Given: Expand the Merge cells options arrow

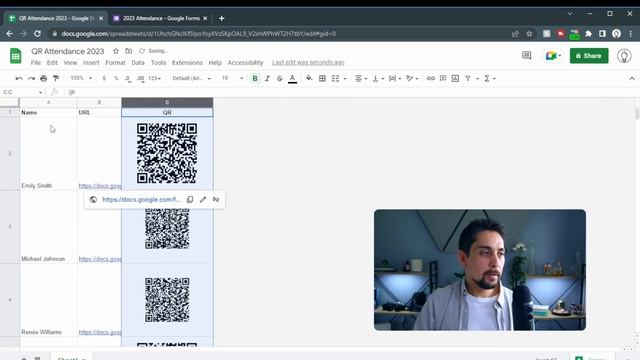Looking at the screenshot, I should 345,78.
